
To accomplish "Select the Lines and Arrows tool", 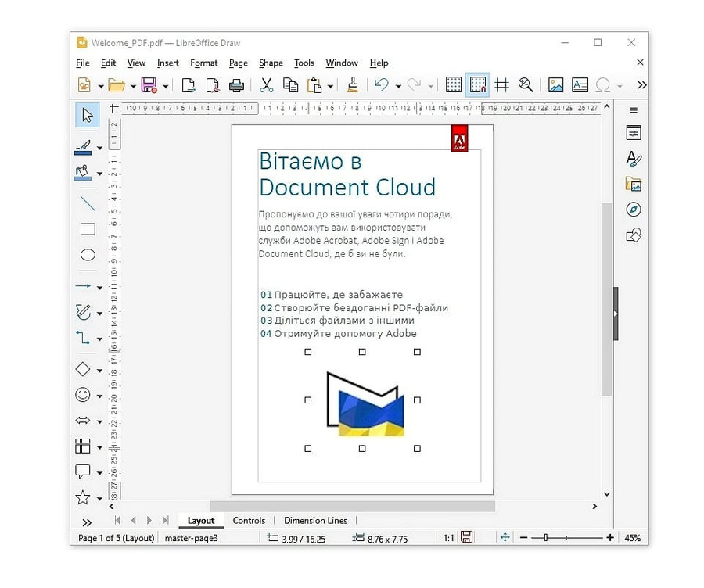I will click(x=83, y=286).
